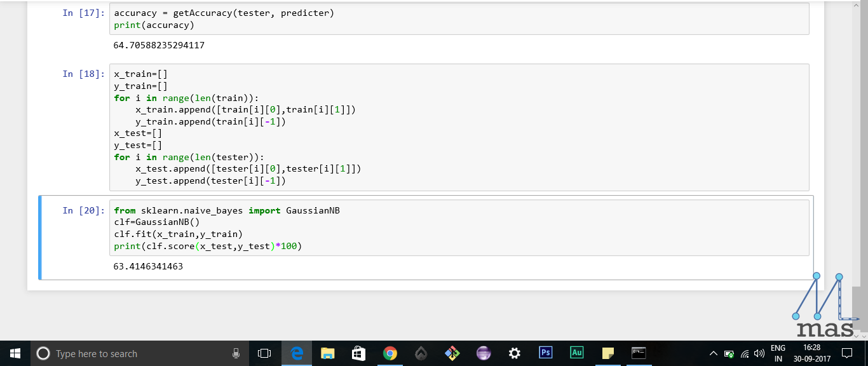Screen dimensions: 868x366
Task: Click the Windows Start button
Action: tap(15, 353)
